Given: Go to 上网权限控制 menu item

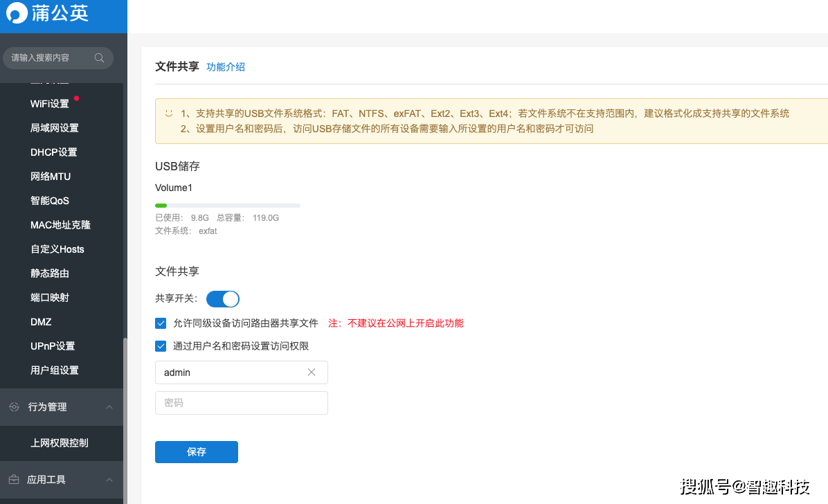Looking at the screenshot, I should coord(60,443).
